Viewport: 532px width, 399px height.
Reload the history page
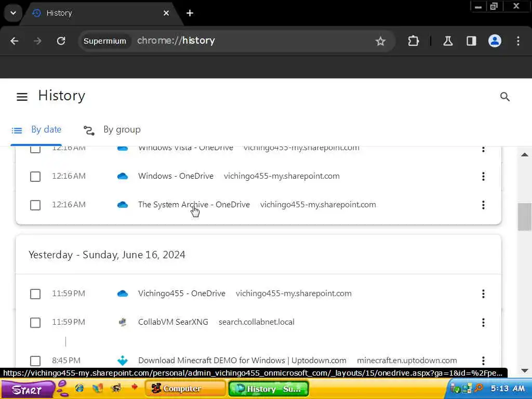pos(61,41)
